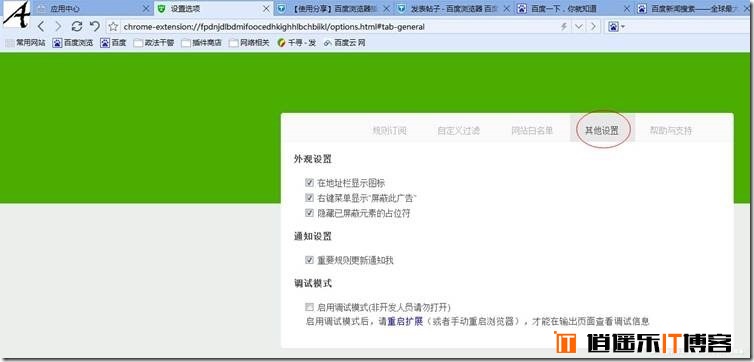Open the 政法干警 bookmark folder
This screenshot has height=362, width=754.
click(154, 43)
